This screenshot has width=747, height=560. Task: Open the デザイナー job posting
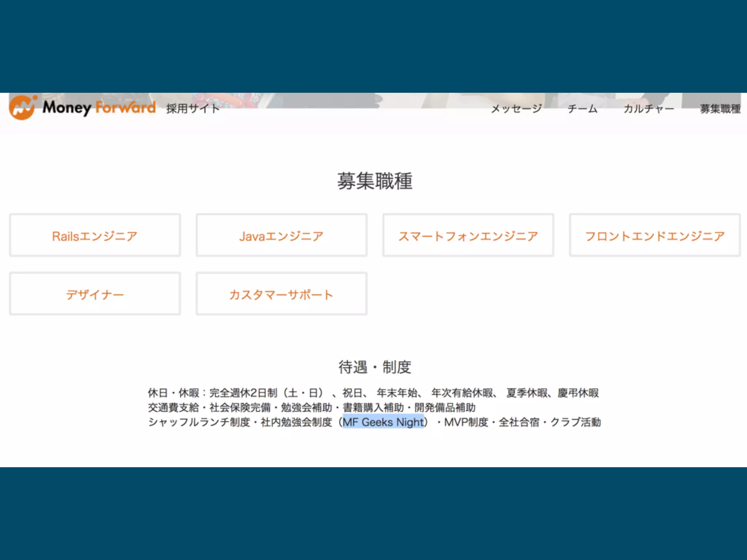coord(95,294)
